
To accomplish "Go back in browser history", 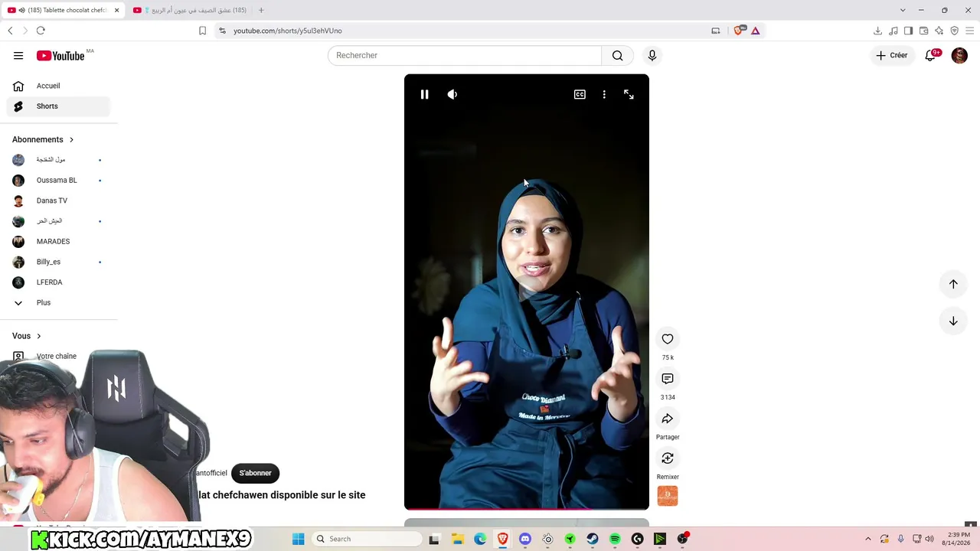I will [10, 31].
